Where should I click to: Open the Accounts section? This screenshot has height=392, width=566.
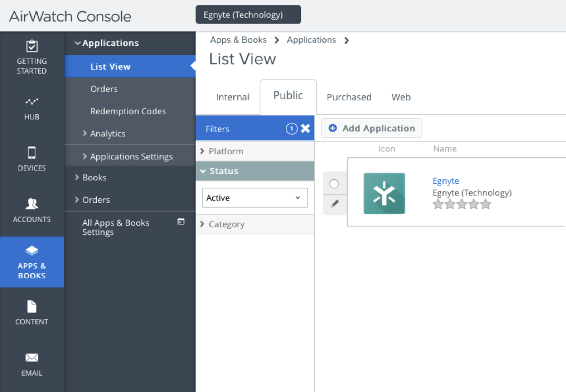[32, 211]
